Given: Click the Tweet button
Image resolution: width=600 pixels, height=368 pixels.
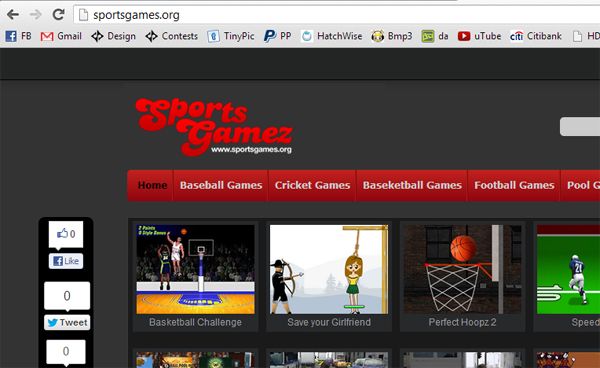Looking at the screenshot, I should (x=67, y=322).
